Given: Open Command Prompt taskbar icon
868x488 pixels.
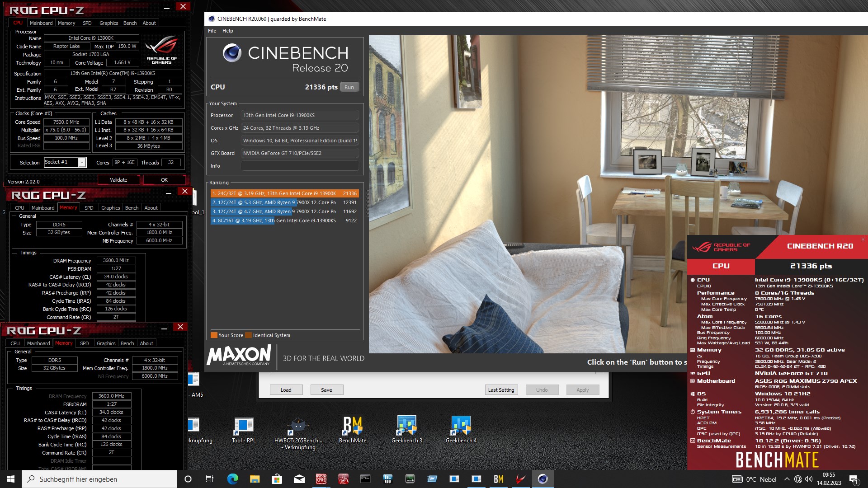Looking at the screenshot, I should coord(365,479).
